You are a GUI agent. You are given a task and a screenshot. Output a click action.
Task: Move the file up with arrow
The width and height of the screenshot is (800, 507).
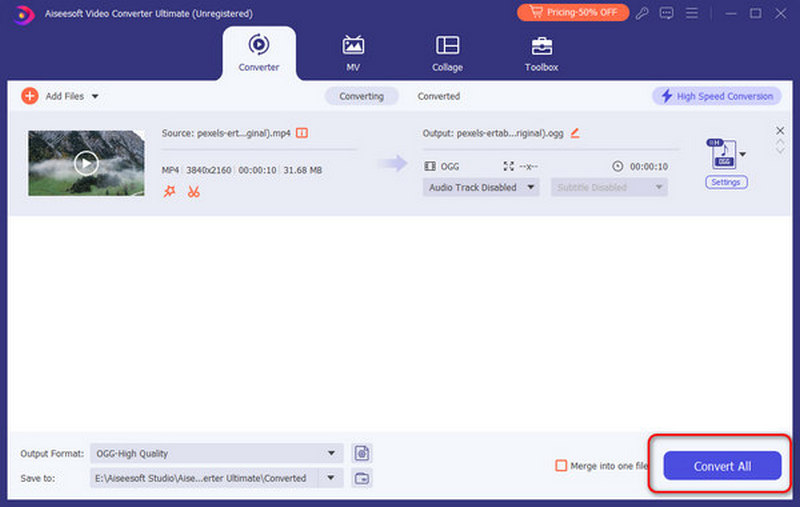point(780,143)
